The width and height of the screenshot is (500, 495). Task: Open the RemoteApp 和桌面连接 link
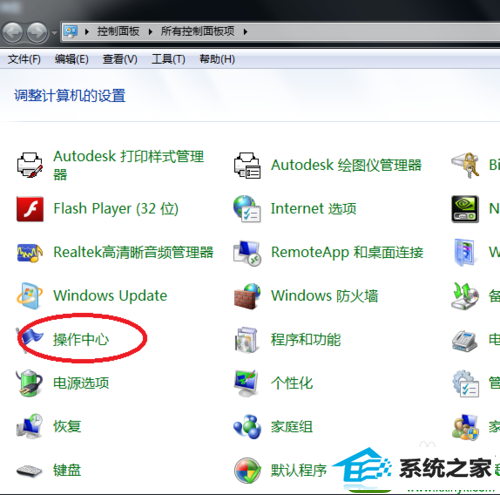pos(347,252)
